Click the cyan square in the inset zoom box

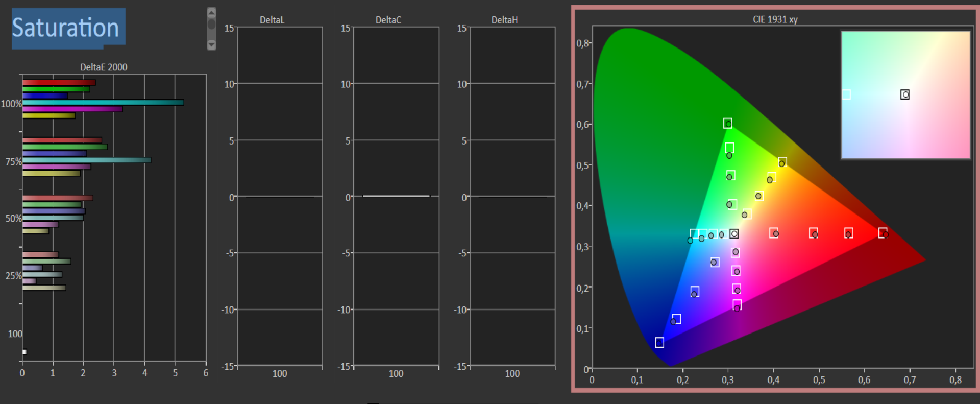pyautogui.click(x=846, y=94)
